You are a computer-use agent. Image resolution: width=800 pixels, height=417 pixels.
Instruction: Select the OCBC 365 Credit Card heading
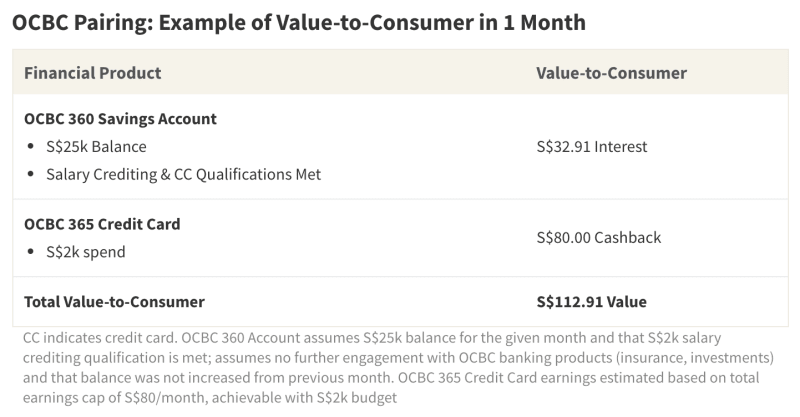click(x=102, y=224)
